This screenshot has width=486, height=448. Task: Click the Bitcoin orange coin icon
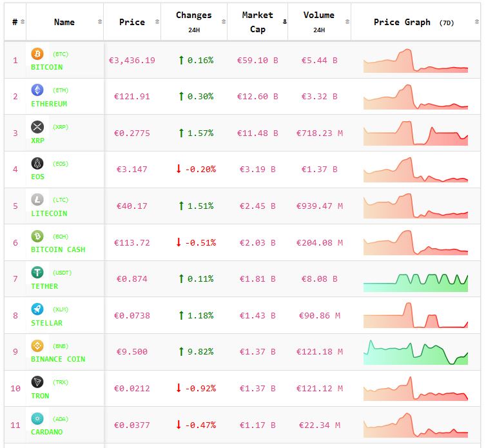[37, 54]
